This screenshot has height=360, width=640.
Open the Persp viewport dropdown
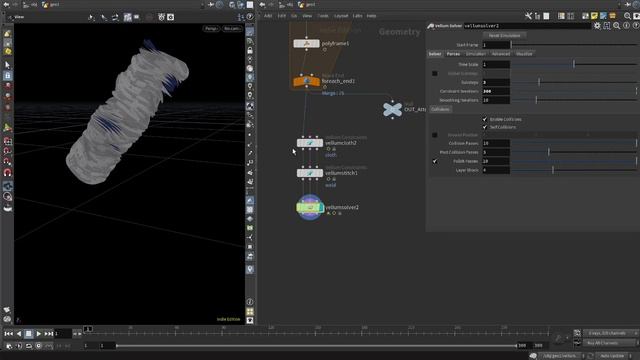click(211, 29)
